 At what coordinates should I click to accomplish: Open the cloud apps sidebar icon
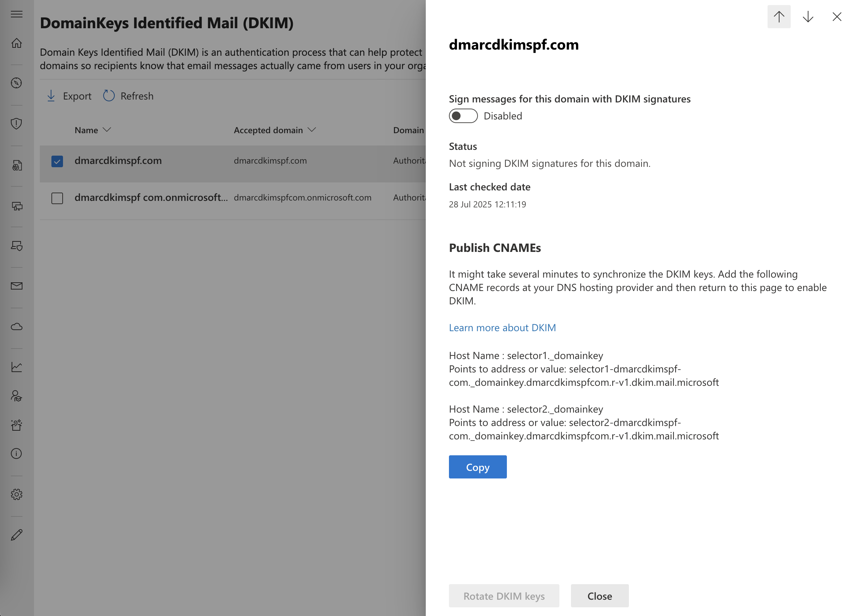coord(17,326)
